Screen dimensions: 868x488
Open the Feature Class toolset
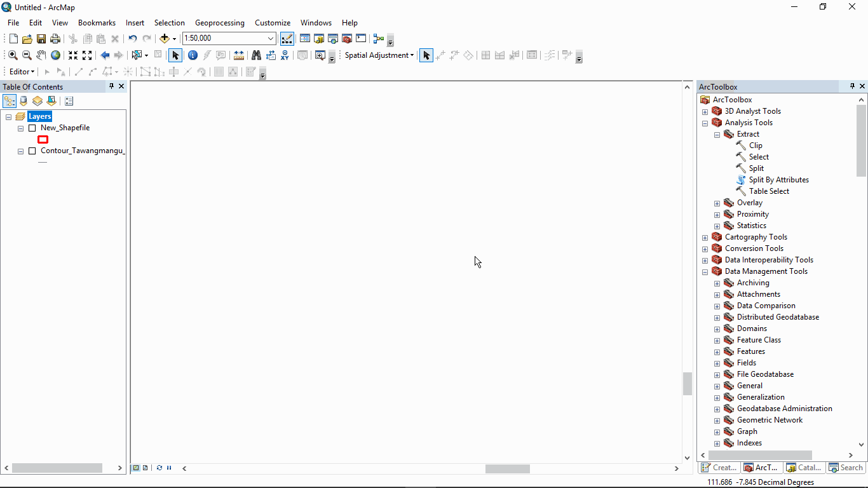(x=759, y=340)
